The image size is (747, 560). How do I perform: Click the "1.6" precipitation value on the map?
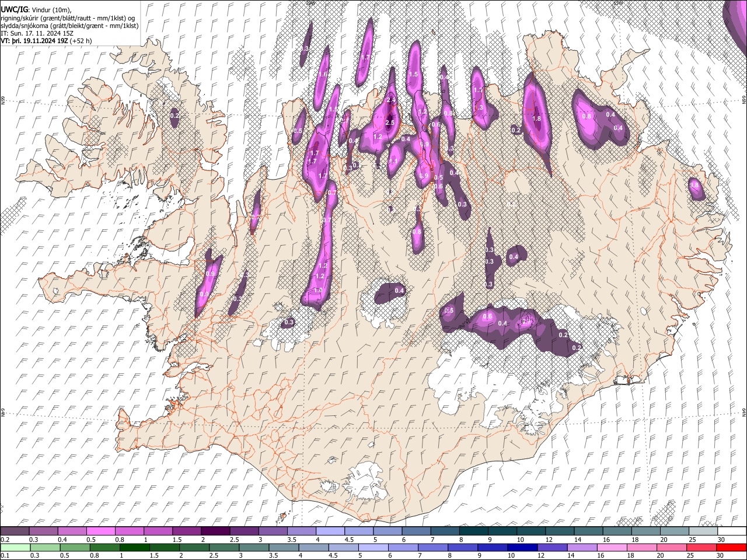click(x=322, y=74)
